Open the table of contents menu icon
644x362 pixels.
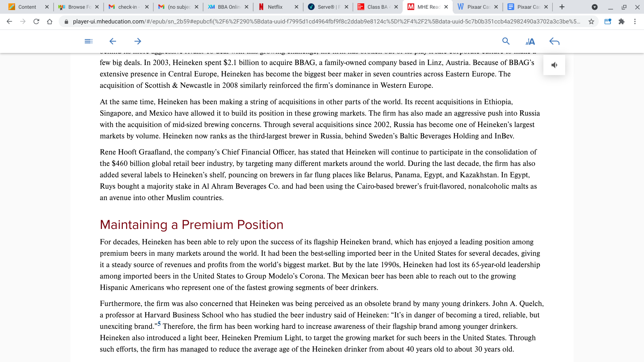tap(89, 41)
